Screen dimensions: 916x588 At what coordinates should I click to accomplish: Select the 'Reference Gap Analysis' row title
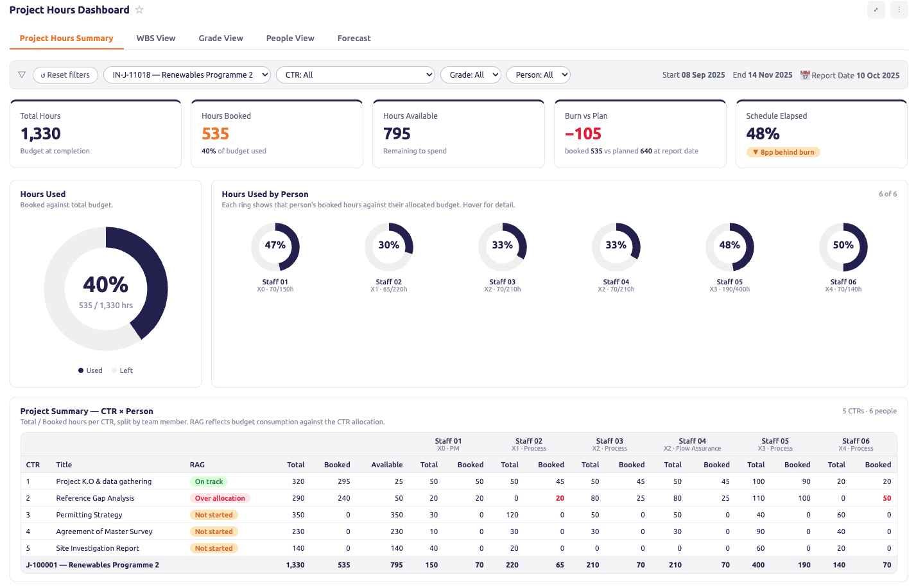tap(95, 498)
